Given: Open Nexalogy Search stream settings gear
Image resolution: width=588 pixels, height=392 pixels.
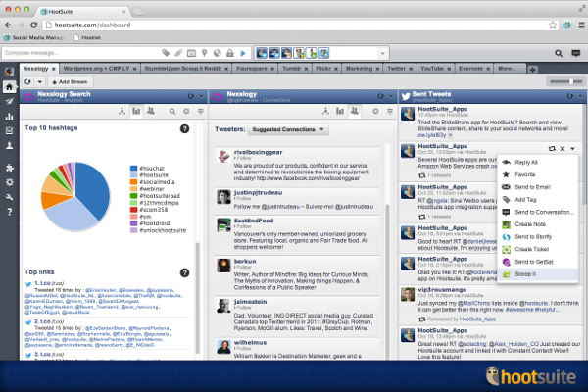Looking at the screenshot, I should tap(186, 112).
